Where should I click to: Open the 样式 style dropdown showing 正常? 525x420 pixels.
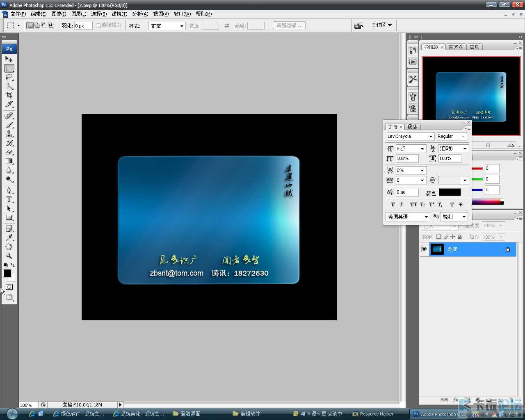167,26
